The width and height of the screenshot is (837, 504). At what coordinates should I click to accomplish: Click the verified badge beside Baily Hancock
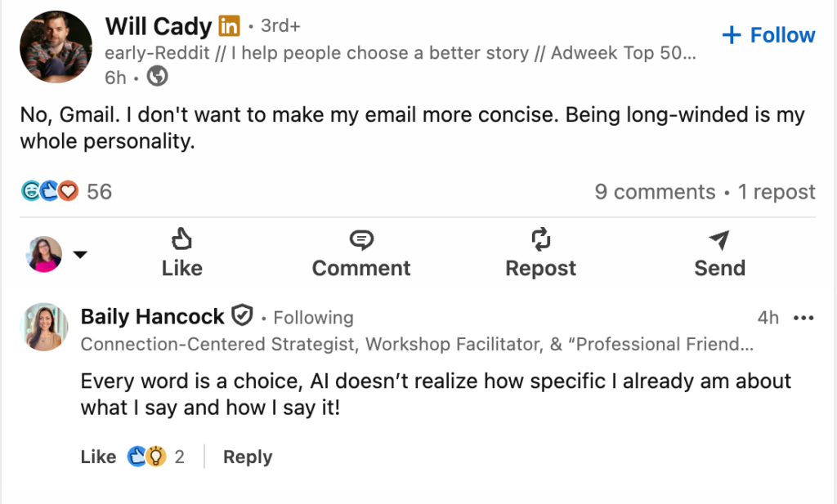point(243,316)
